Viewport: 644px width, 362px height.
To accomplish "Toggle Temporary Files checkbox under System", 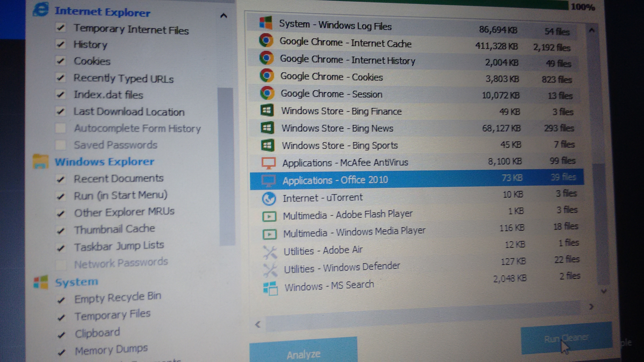I will tap(62, 317).
